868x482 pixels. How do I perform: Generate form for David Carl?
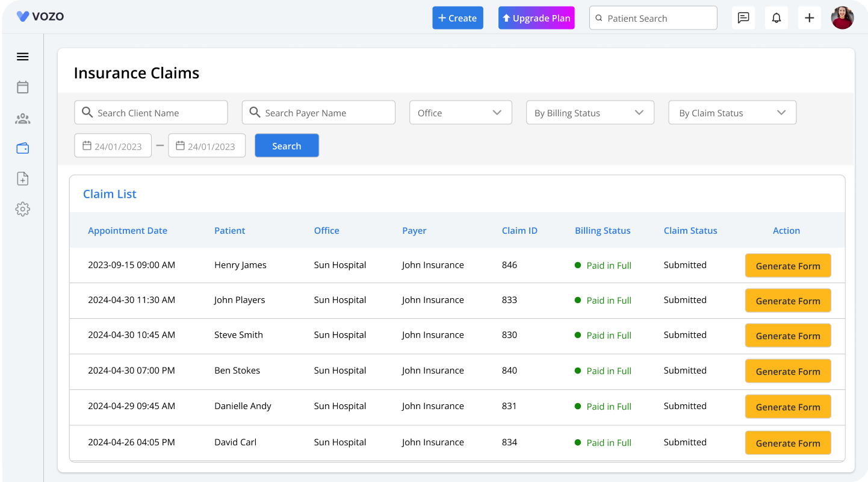pyautogui.click(x=788, y=443)
